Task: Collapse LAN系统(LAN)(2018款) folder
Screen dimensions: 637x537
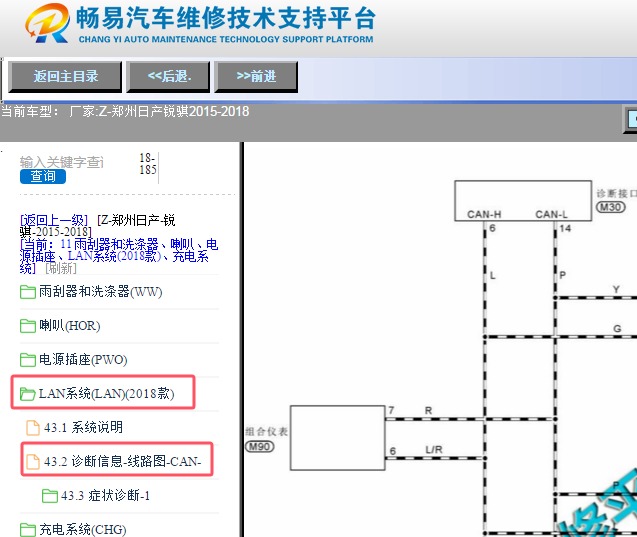Action: point(106,394)
